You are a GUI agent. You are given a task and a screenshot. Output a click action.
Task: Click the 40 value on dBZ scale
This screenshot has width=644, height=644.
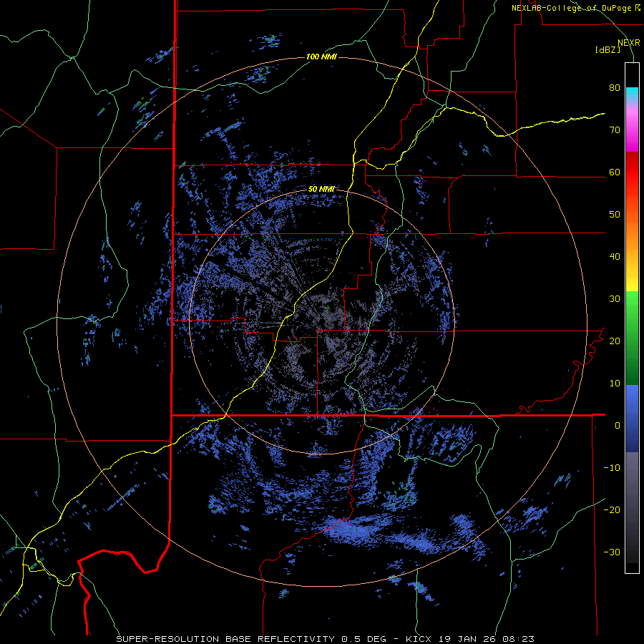[615, 257]
